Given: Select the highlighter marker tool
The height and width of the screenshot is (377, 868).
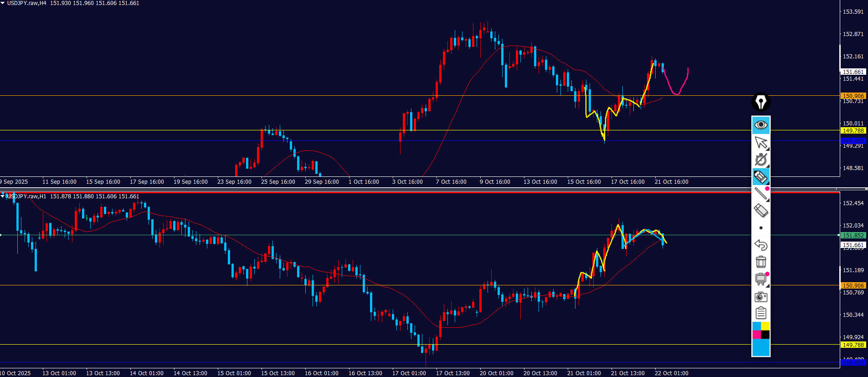Looking at the screenshot, I should [x=760, y=176].
